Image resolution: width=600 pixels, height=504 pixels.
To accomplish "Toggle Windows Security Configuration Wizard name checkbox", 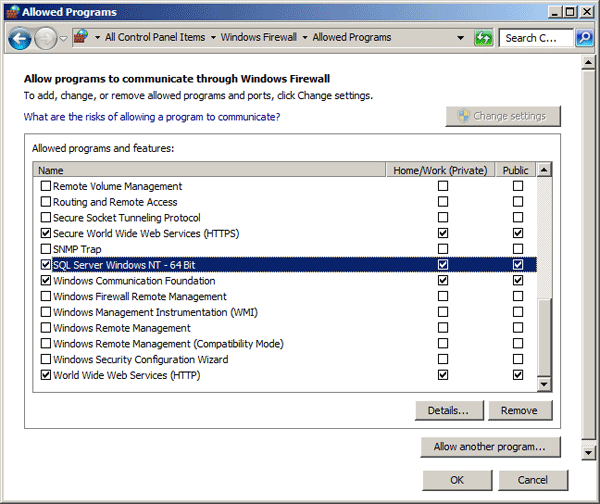I will point(46,359).
